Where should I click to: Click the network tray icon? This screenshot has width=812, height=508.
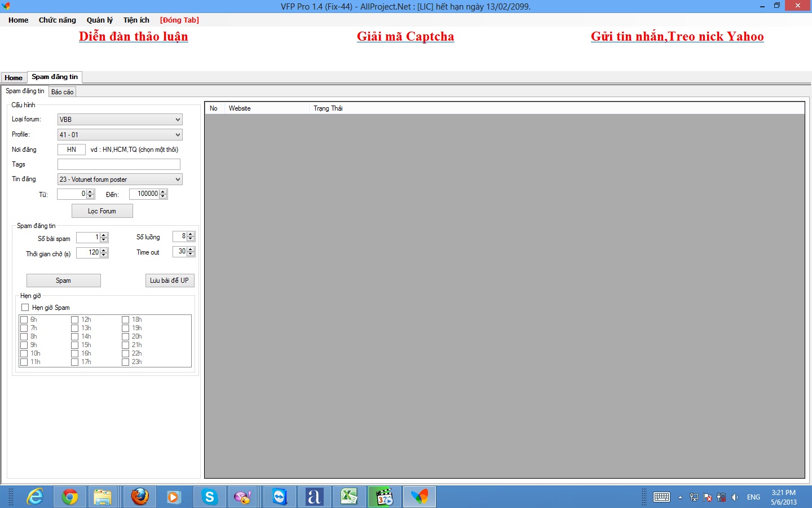pyautogui.click(x=694, y=497)
